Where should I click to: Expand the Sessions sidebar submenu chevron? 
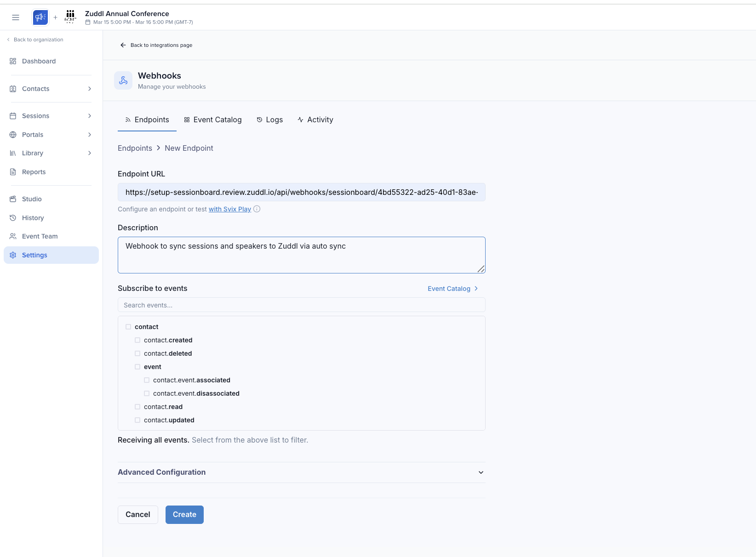click(90, 116)
